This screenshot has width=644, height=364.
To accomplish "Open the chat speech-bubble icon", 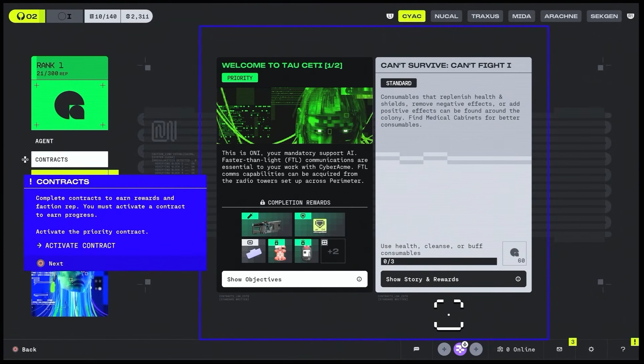I will [x=416, y=349].
